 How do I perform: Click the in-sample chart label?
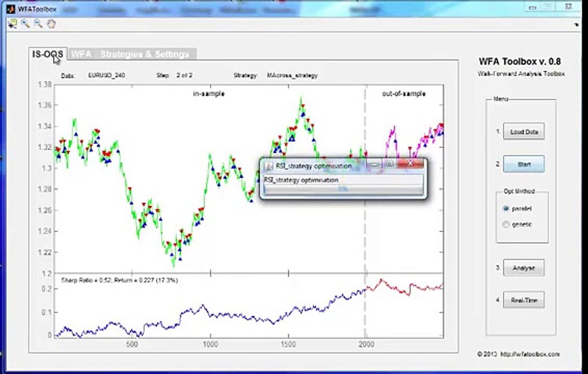pos(208,94)
